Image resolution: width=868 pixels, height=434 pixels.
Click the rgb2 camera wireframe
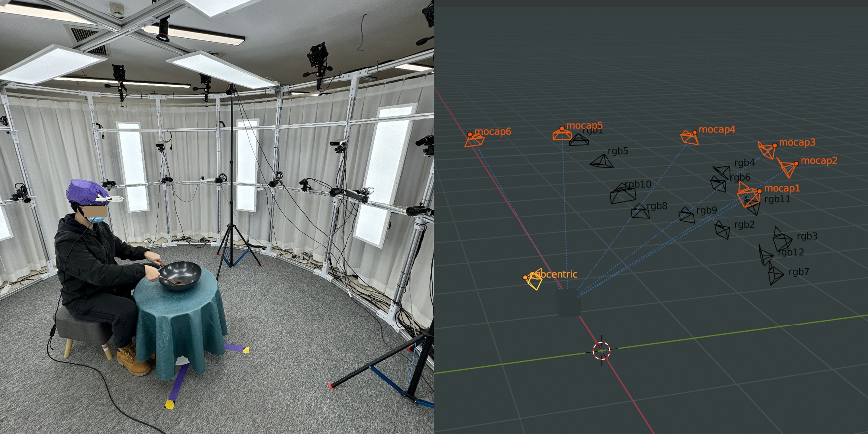(x=722, y=230)
